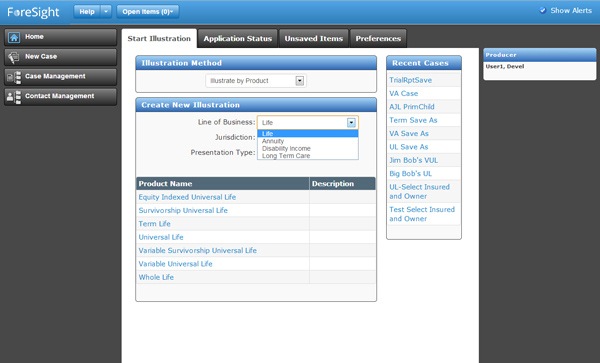Click the Contact Management people icon

click(x=14, y=97)
